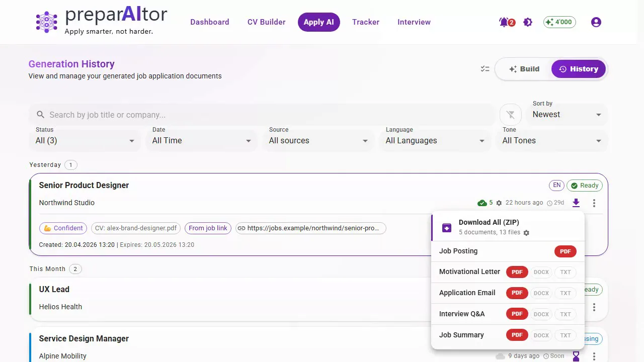
Task: Download Motivational Letter as DOCX
Action: click(x=541, y=272)
